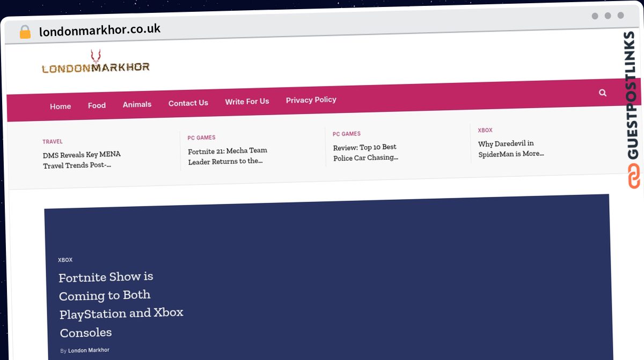Image resolution: width=644 pixels, height=360 pixels.
Task: Select XBOX label above Daredevil article
Action: point(485,130)
